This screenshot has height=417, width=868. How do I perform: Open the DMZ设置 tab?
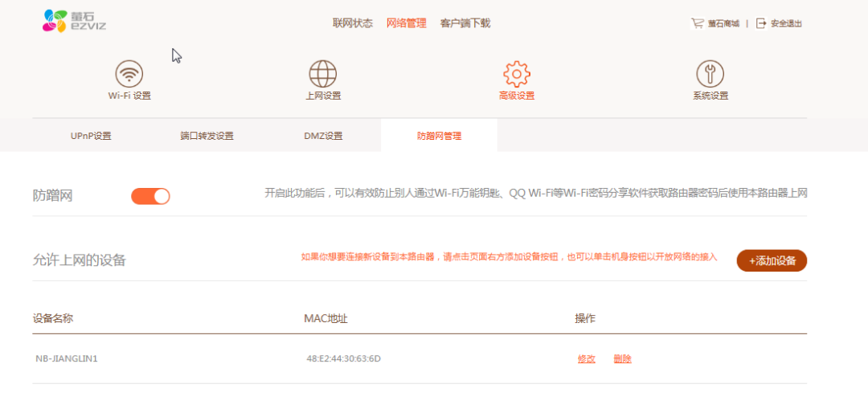coord(323,136)
